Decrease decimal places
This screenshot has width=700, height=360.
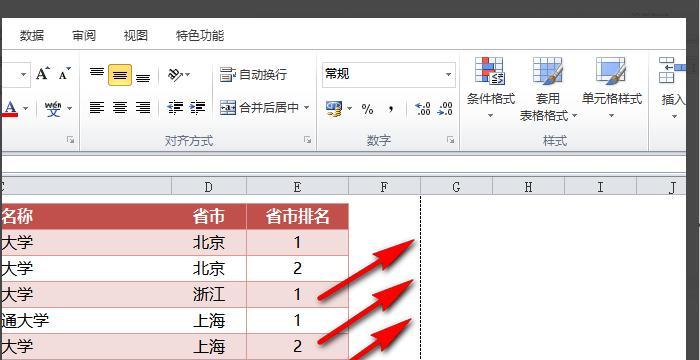[445, 109]
